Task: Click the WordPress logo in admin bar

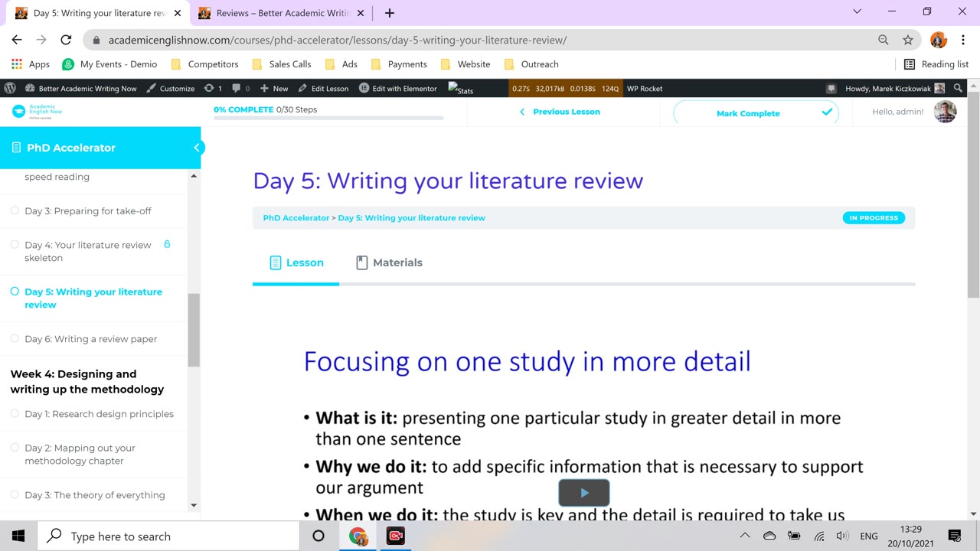Action: click(x=10, y=88)
